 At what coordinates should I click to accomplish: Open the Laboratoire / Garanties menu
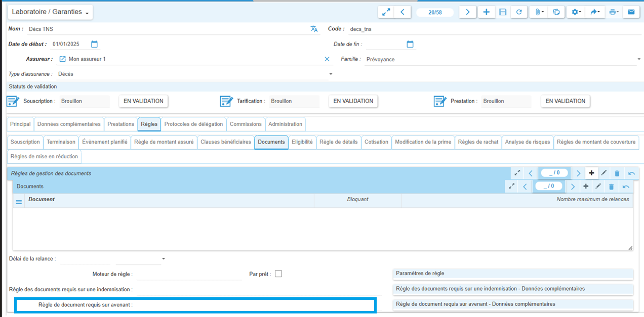[x=50, y=12]
